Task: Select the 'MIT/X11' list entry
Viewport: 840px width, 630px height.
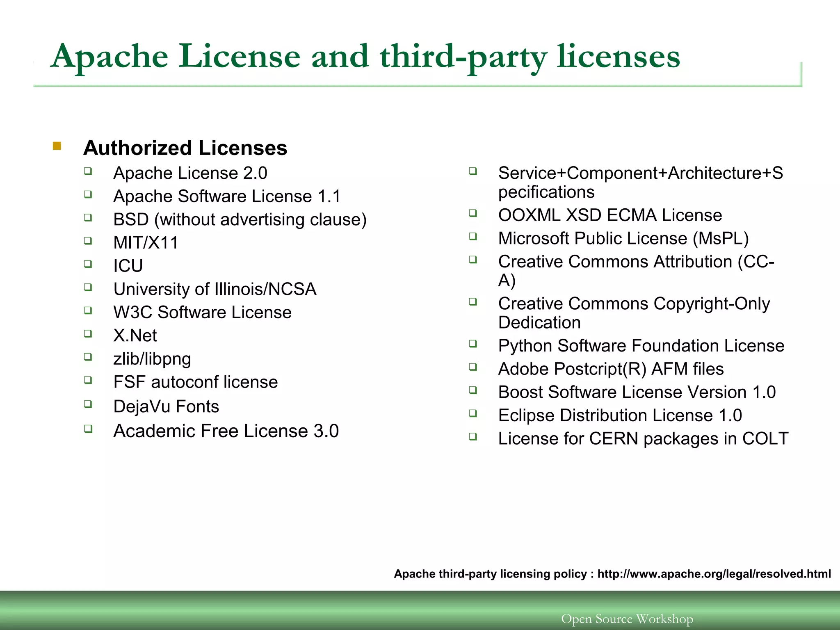Action: point(146,243)
